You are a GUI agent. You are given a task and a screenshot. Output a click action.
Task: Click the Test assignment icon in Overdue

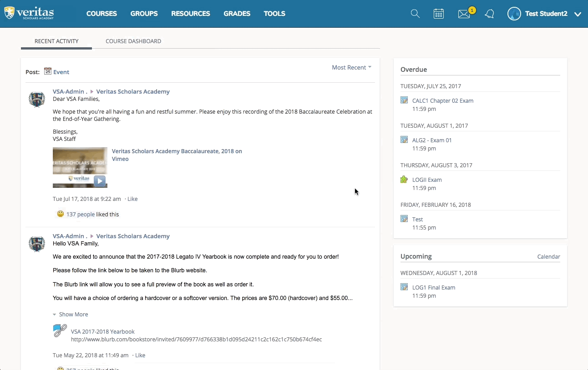(404, 219)
